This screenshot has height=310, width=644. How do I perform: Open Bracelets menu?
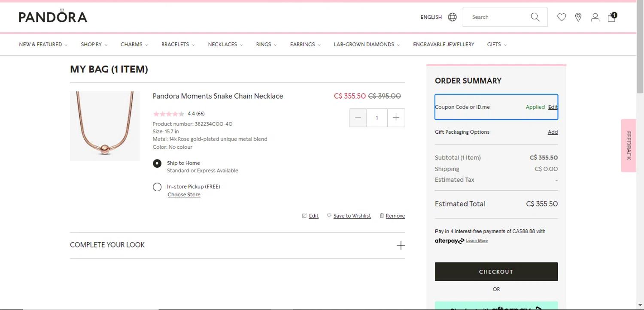click(x=178, y=45)
